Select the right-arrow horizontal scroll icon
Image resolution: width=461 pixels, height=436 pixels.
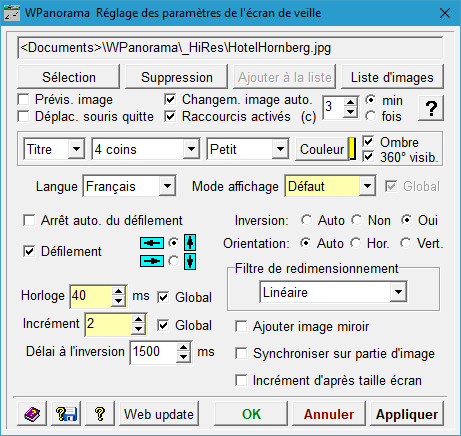tap(152, 261)
